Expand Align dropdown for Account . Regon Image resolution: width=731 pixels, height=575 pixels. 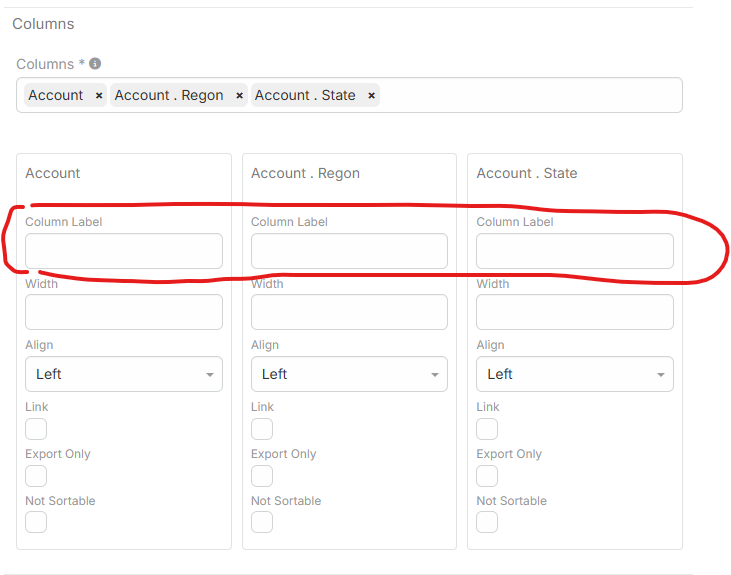[349, 374]
